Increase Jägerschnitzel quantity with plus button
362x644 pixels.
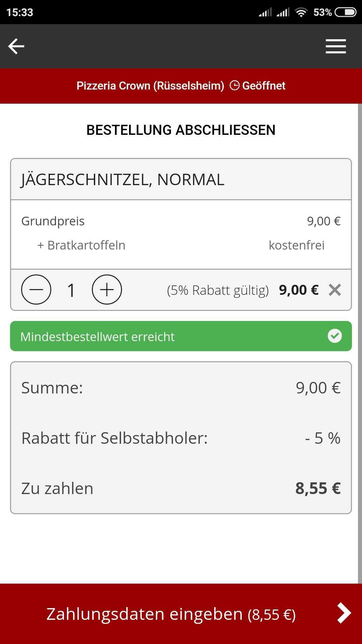(107, 289)
